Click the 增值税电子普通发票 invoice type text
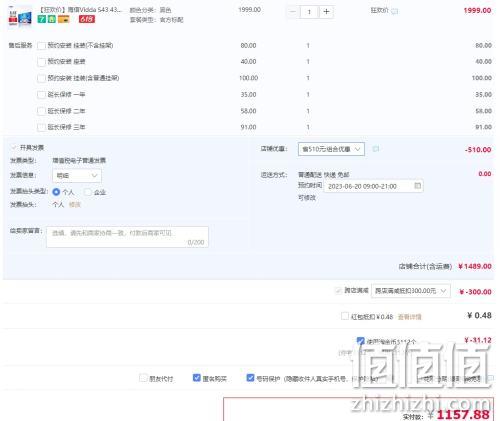500x421 pixels. pos(79,160)
